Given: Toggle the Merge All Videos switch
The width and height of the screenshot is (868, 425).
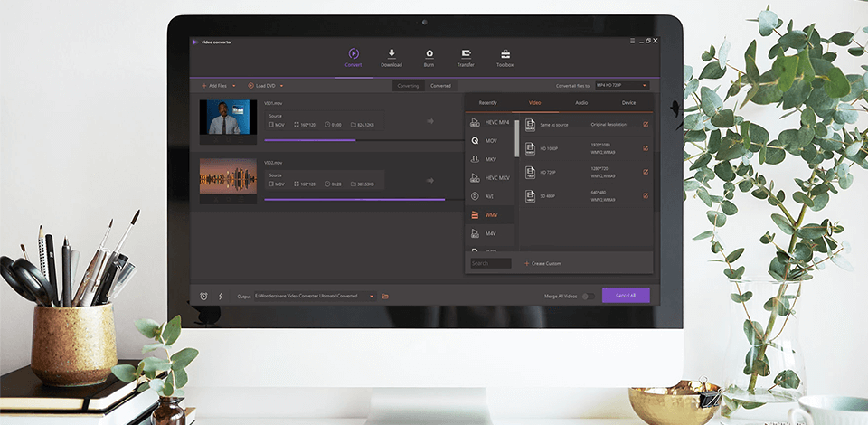Looking at the screenshot, I should coord(589,296).
